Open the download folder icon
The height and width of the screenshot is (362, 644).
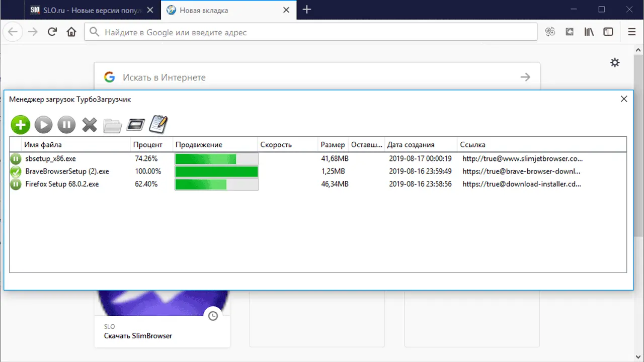point(113,125)
